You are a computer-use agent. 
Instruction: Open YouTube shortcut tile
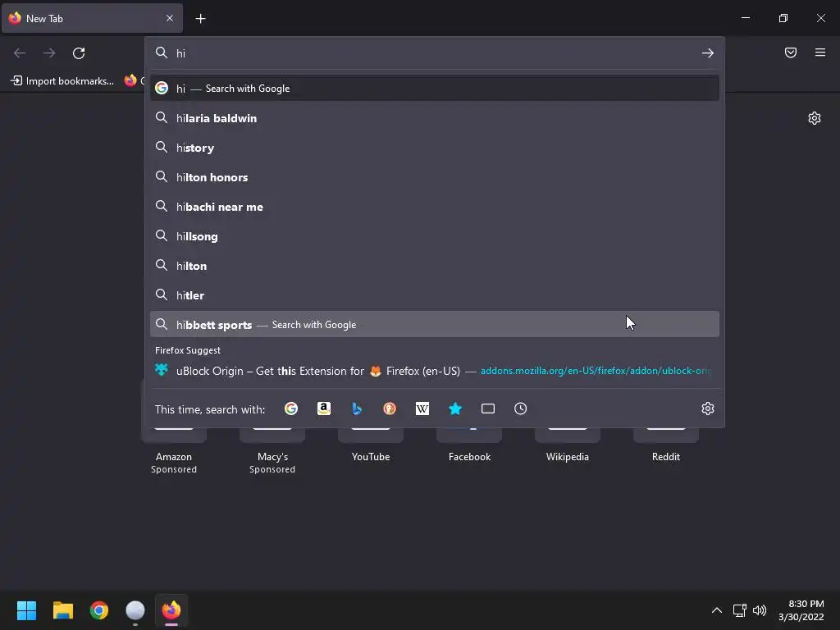tap(371, 445)
